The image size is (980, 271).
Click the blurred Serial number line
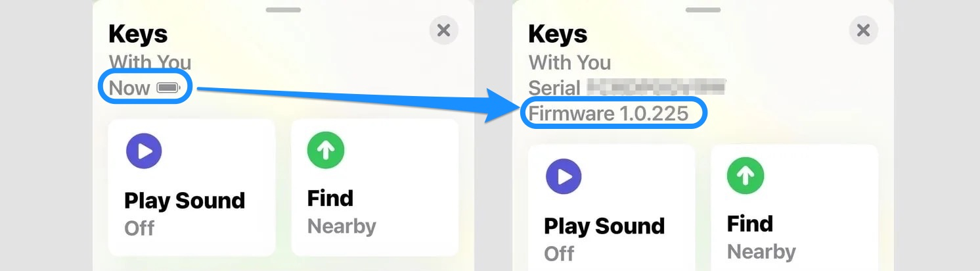click(x=627, y=87)
